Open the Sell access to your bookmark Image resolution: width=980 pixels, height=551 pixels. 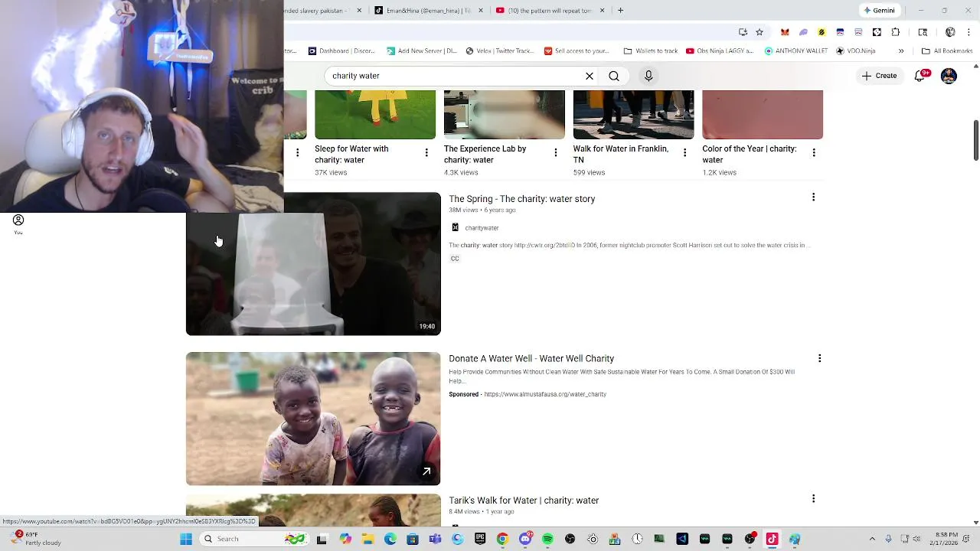(x=577, y=51)
